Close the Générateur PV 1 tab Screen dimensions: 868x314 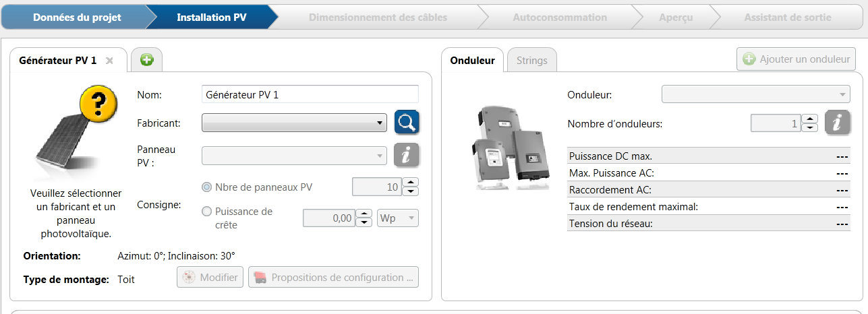click(109, 61)
